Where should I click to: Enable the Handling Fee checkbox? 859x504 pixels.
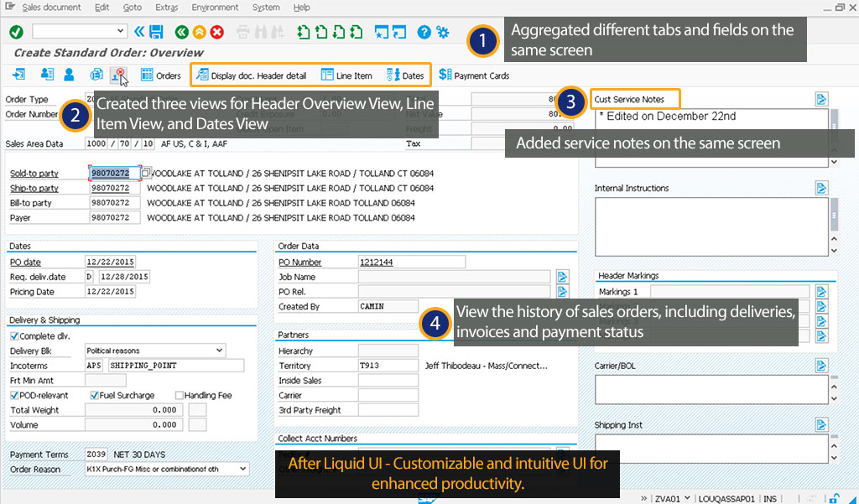(x=180, y=395)
